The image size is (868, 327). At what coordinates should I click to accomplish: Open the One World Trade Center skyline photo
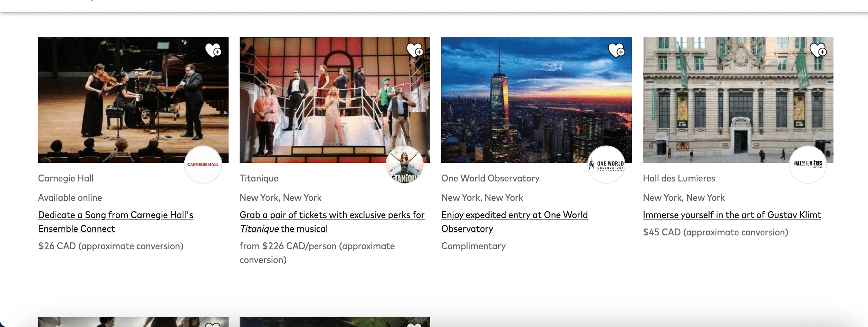pyautogui.click(x=537, y=100)
